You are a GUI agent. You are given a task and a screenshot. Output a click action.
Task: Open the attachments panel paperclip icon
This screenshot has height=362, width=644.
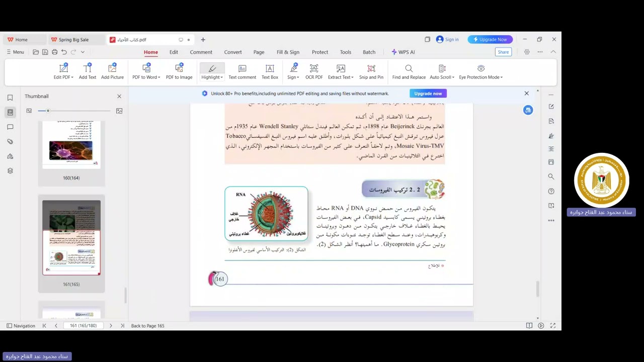click(10, 142)
